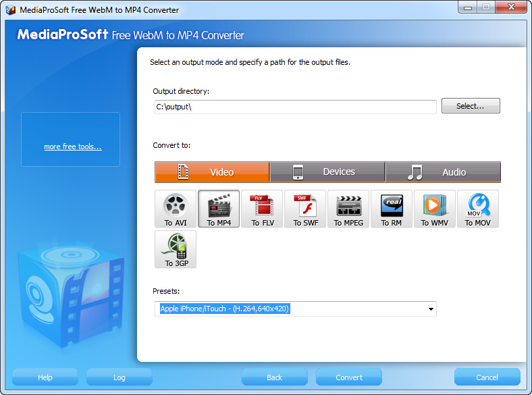Go Back to previous step

[275, 377]
